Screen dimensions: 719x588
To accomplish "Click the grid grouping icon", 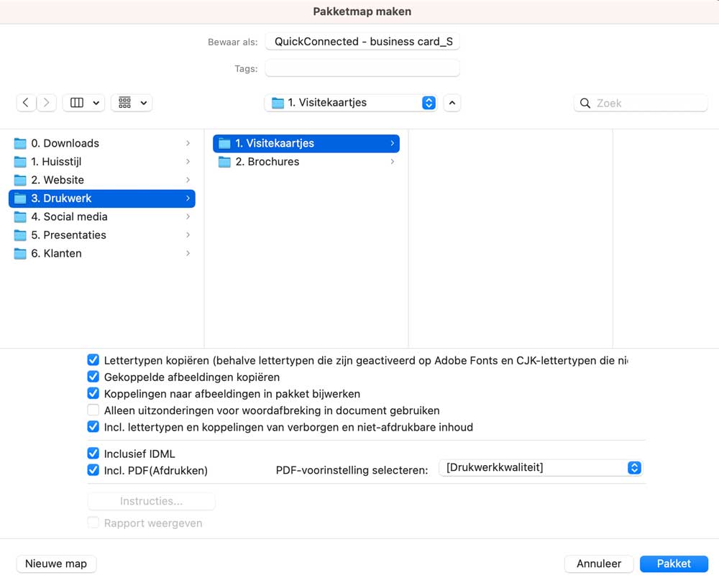I will (124, 103).
